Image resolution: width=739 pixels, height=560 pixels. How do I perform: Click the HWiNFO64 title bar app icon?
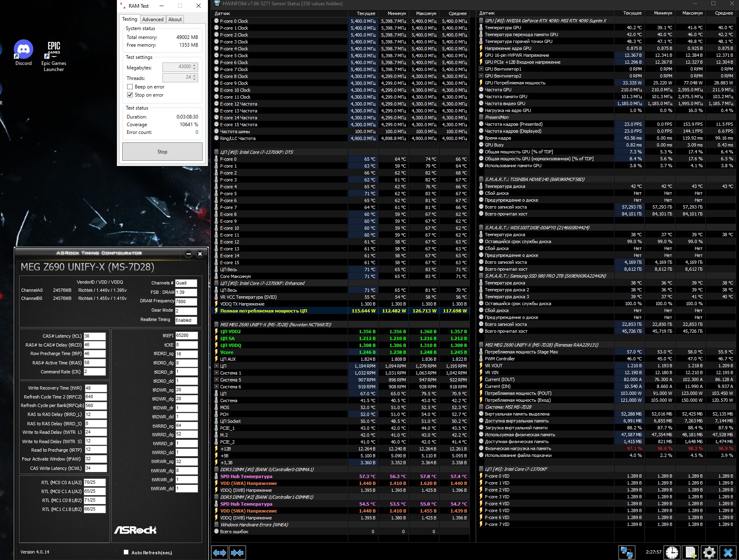click(217, 4)
